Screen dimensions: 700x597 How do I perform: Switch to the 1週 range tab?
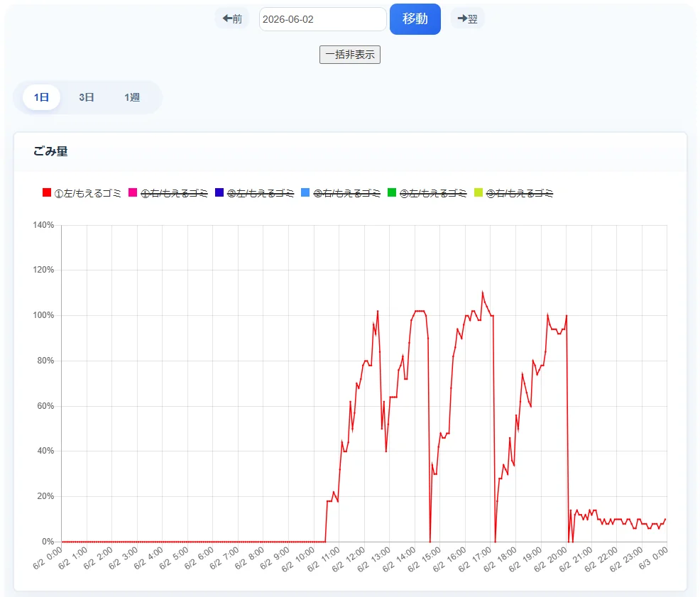pos(132,97)
